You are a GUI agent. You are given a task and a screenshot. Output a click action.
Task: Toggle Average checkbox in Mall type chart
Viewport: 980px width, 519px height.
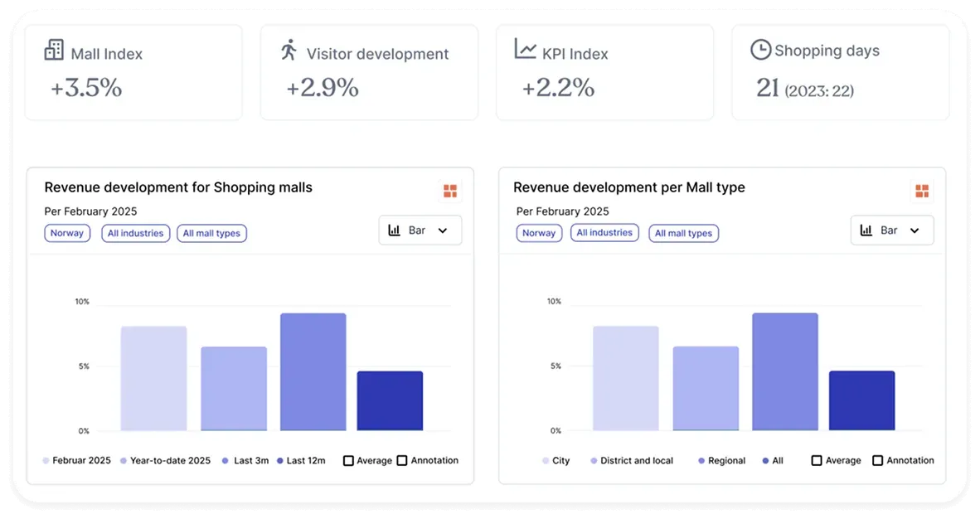(x=817, y=460)
